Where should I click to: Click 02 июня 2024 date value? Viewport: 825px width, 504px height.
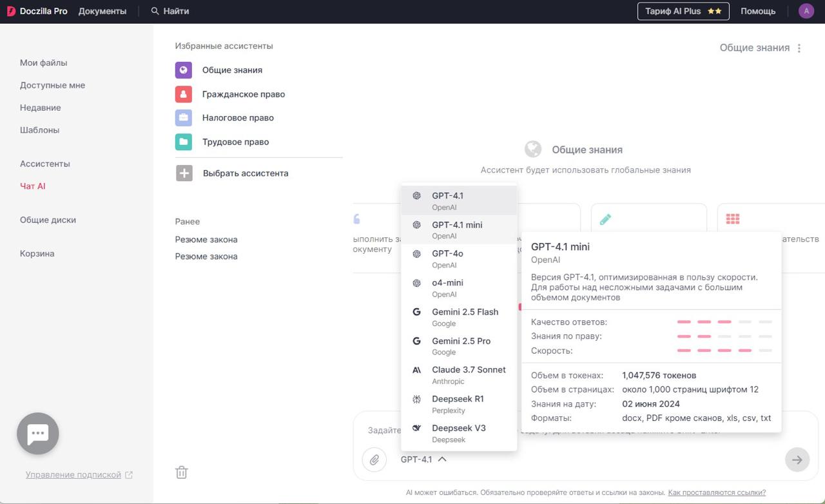651,404
